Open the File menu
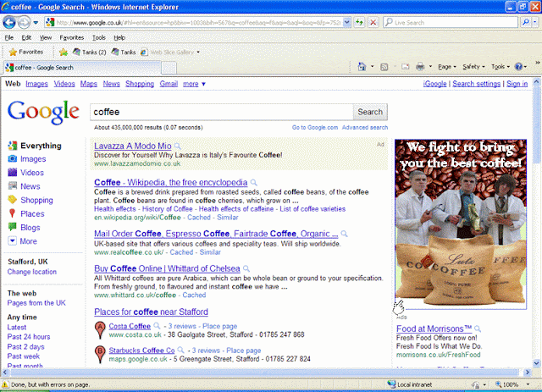The image size is (542, 392). (9, 38)
